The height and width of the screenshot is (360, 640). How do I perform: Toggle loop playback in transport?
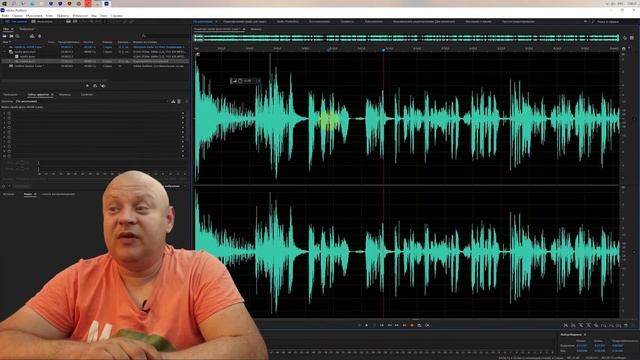tap(420, 325)
